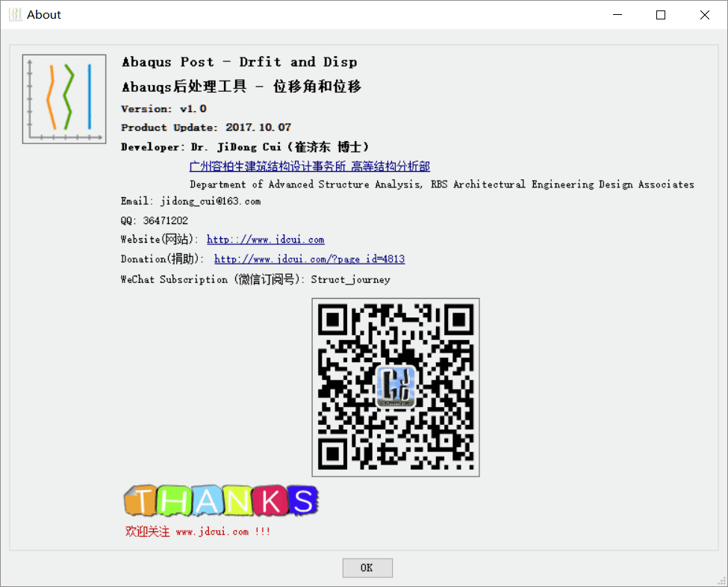Minimize the About window
Image resolution: width=728 pixels, height=587 pixels.
(617, 15)
